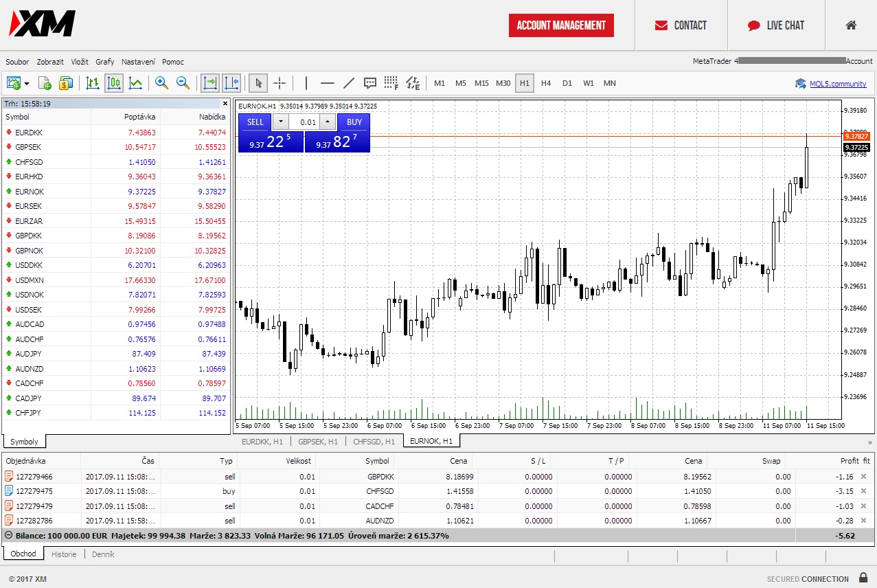This screenshot has width=877, height=588.
Task: Select the trendline drawing tool
Action: 348,83
